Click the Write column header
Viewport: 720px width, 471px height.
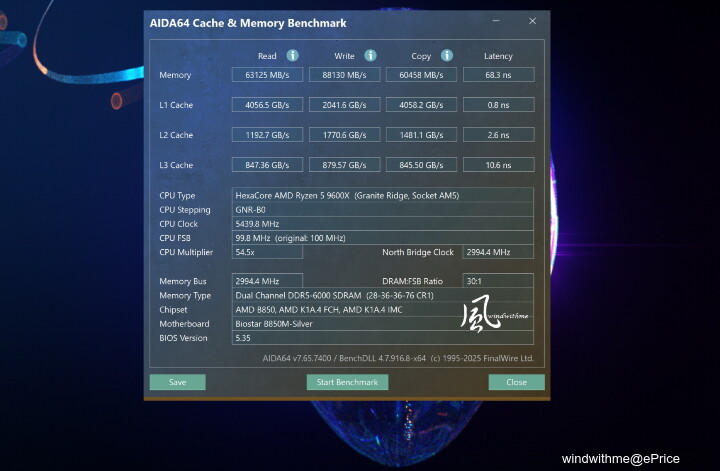pyautogui.click(x=344, y=56)
